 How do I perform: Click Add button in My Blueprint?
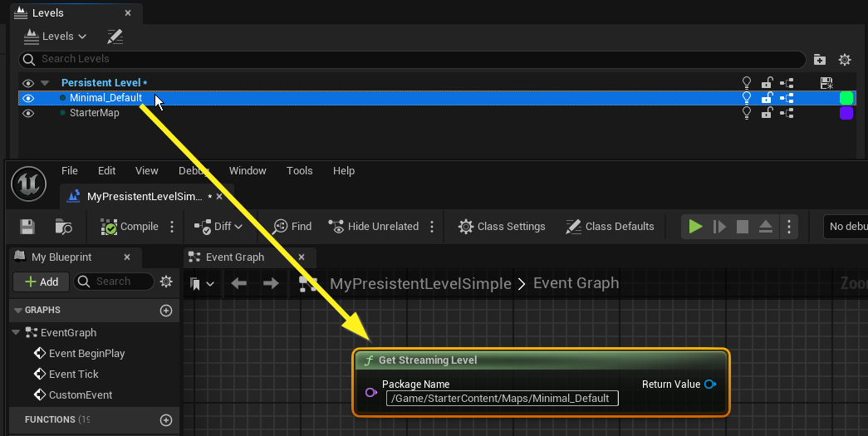pyautogui.click(x=42, y=282)
